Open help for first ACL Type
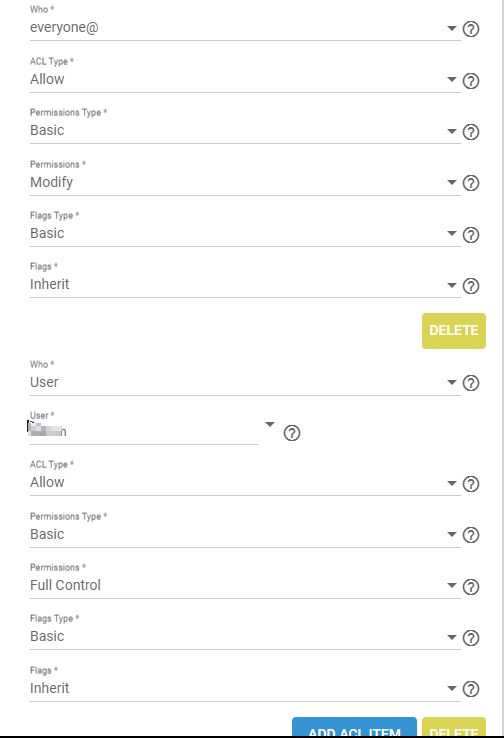This screenshot has width=504, height=738. (x=471, y=81)
